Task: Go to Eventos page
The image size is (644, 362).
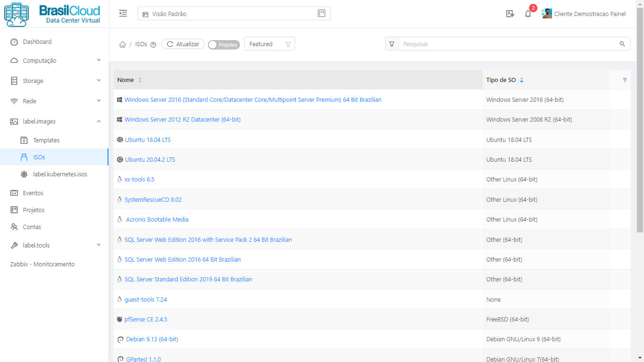Action: pyautogui.click(x=54, y=193)
